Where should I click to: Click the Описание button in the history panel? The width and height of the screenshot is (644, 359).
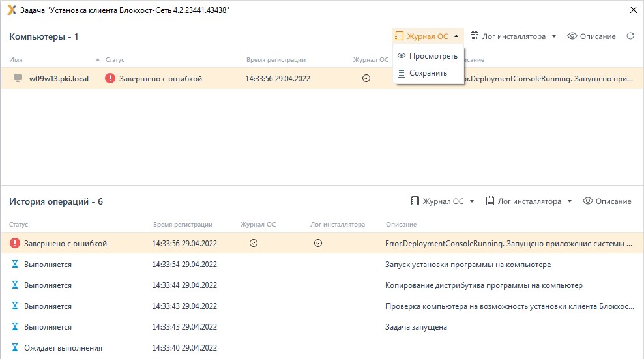(607, 201)
